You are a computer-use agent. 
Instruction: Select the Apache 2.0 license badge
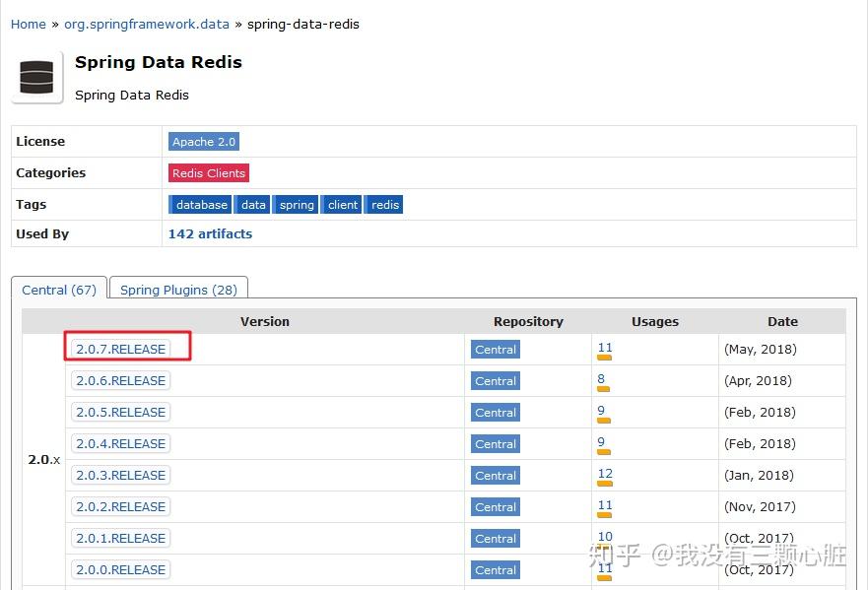(203, 142)
